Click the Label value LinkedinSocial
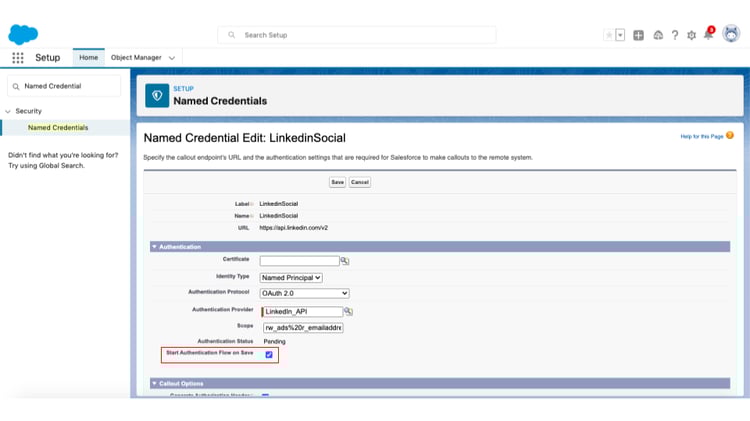This screenshot has width=750, height=421. (278, 204)
